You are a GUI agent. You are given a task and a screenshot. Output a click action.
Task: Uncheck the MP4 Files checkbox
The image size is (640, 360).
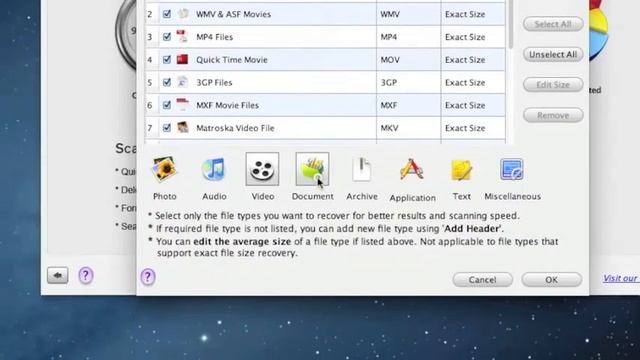167,37
